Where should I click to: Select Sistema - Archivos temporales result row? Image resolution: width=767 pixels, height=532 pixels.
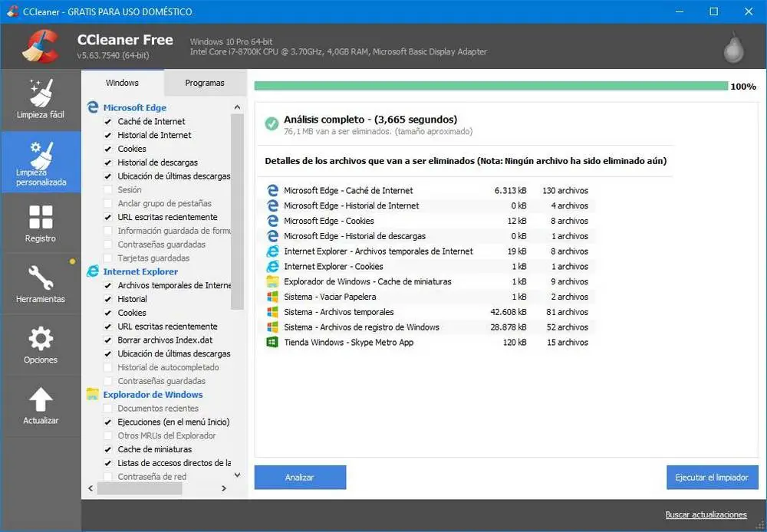(426, 312)
